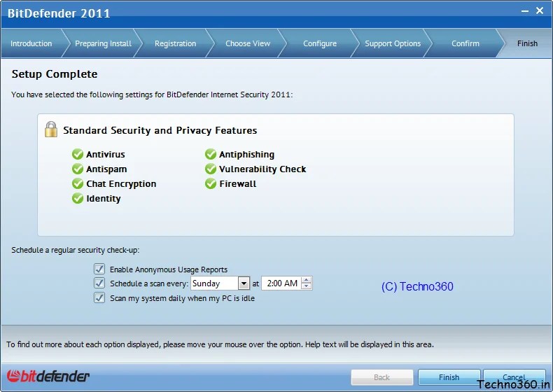Screen dimensions: 553x392
Task: Click the Antiphishing feature label
Action: pyautogui.click(x=246, y=155)
